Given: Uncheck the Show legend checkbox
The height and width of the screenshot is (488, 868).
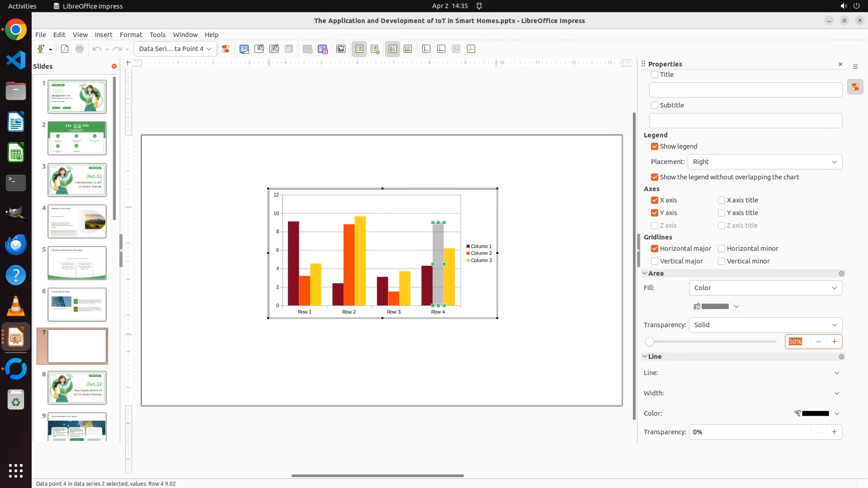Looking at the screenshot, I should coord(655,146).
